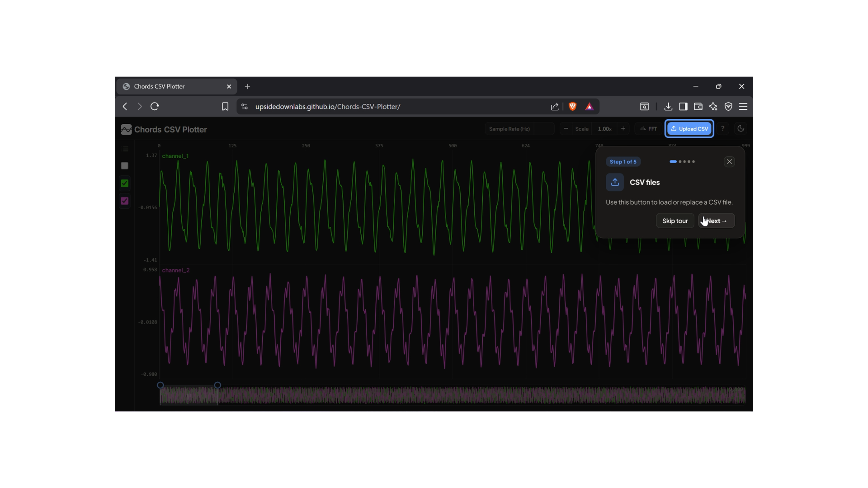Open the channel list icon in sidebar
Screen dimensions: 868x488
click(125, 149)
